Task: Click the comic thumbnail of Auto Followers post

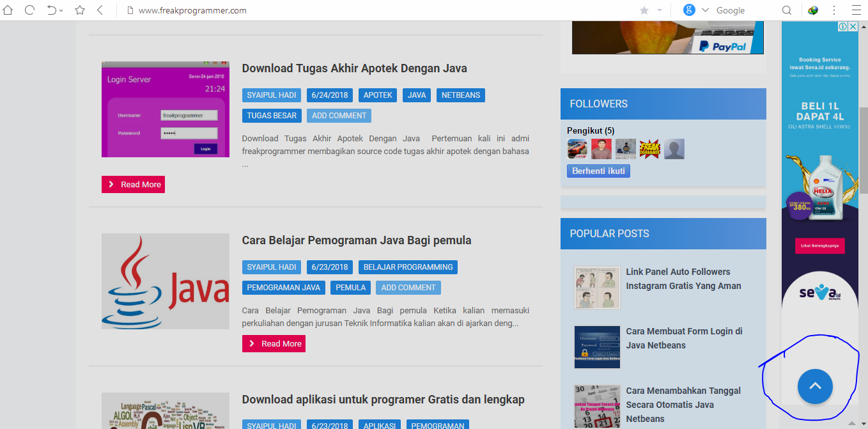Action: pyautogui.click(x=598, y=288)
